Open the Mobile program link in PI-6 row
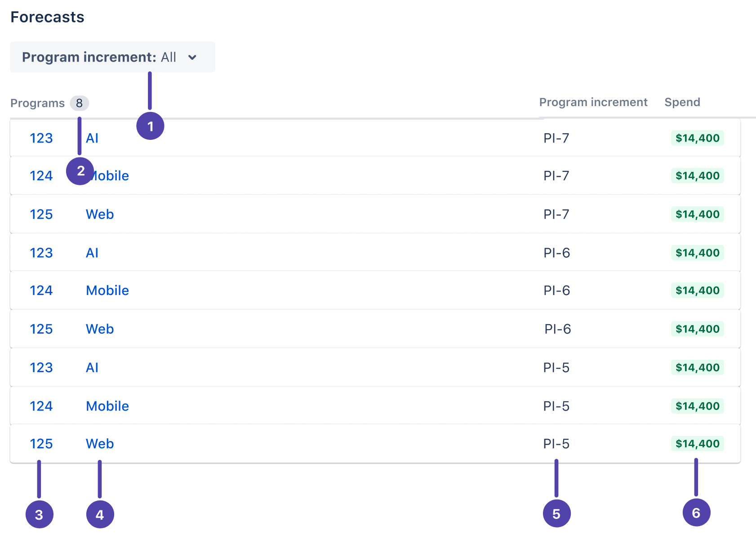The width and height of the screenshot is (756, 554). click(107, 290)
